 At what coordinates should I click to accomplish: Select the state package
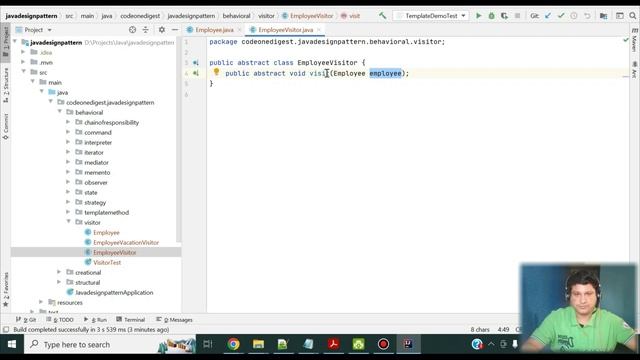91,192
